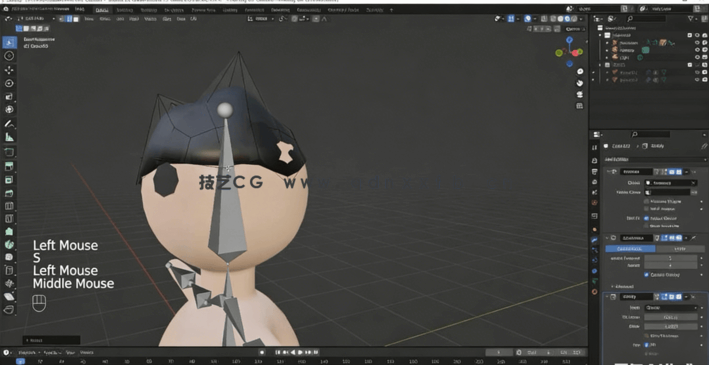
Task: Select the Simple subdivision button
Action: point(680,249)
